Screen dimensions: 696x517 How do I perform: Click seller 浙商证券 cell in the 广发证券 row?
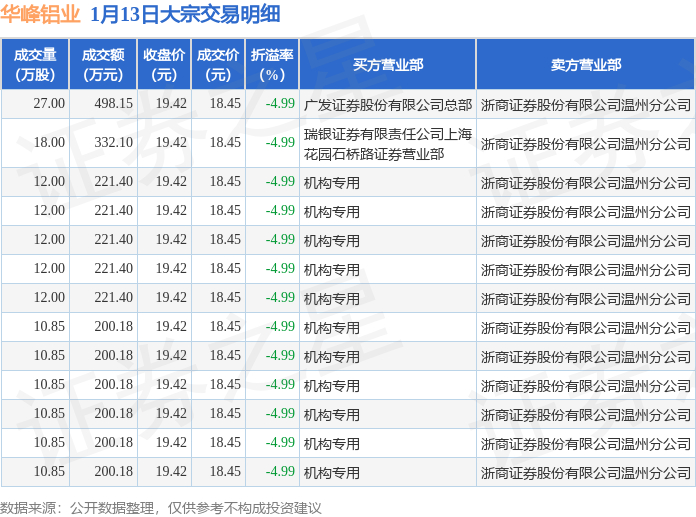point(585,105)
